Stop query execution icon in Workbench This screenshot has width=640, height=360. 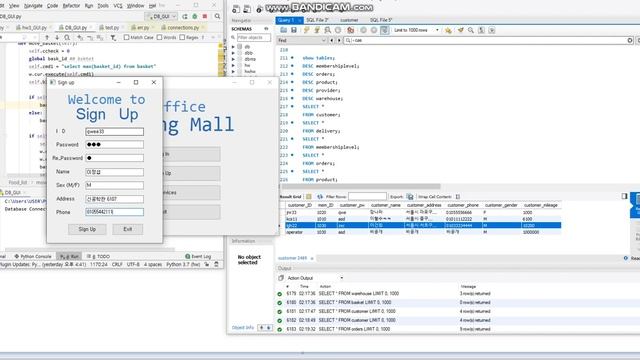[x=338, y=30]
